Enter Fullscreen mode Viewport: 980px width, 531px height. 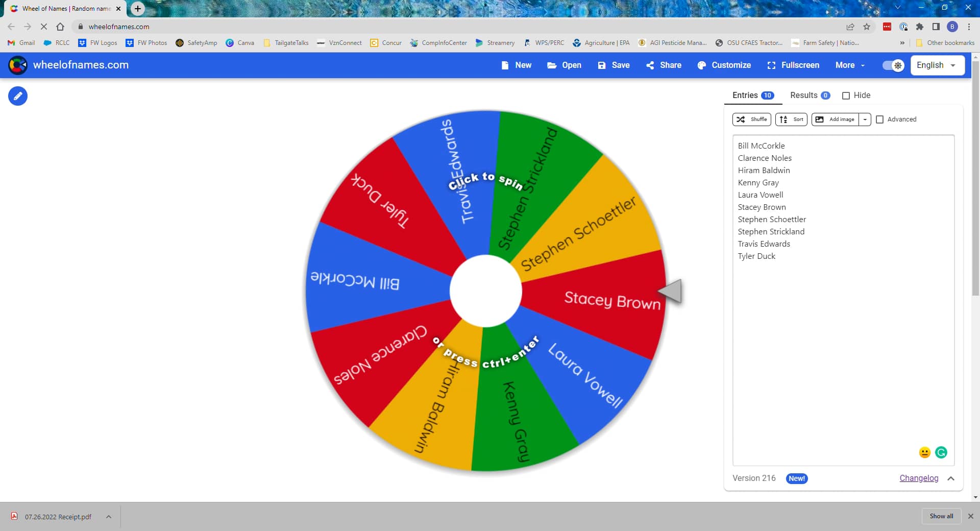tap(793, 65)
